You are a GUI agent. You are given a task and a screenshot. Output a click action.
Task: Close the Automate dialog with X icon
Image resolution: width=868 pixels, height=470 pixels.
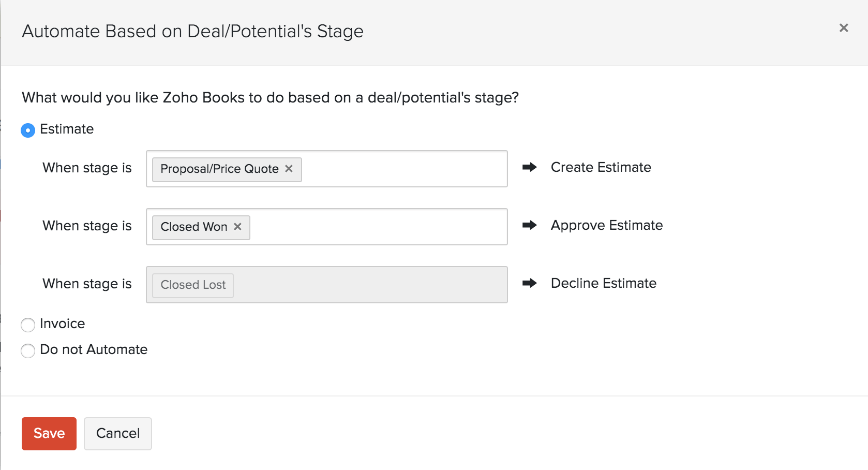[844, 28]
